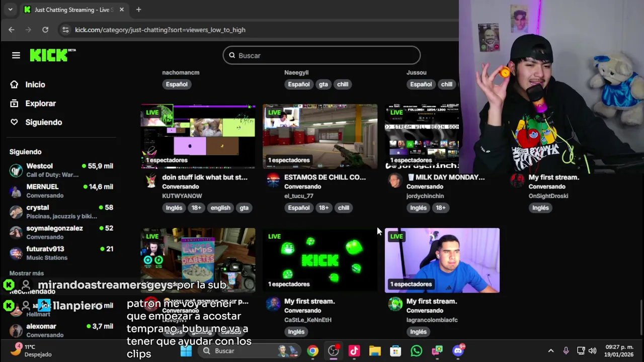This screenshot has width=644, height=362.
Task: Select 18+ tag under el_tucu_77
Action: pyautogui.click(x=324, y=208)
